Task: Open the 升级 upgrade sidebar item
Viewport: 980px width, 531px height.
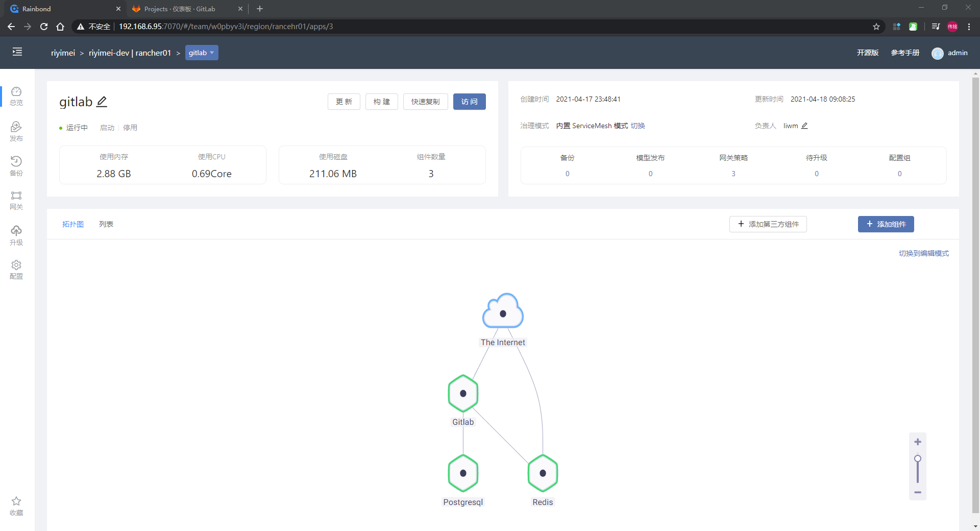Action: [16, 235]
